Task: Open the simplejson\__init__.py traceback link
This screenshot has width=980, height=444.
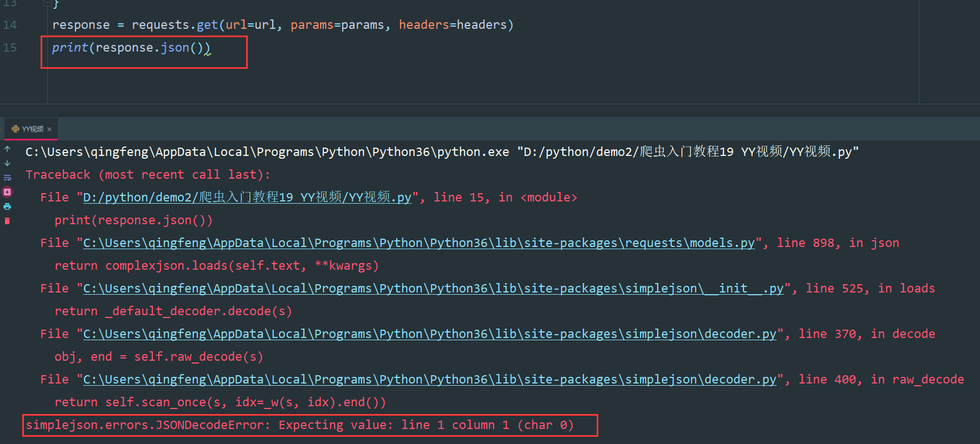Action: coord(433,289)
